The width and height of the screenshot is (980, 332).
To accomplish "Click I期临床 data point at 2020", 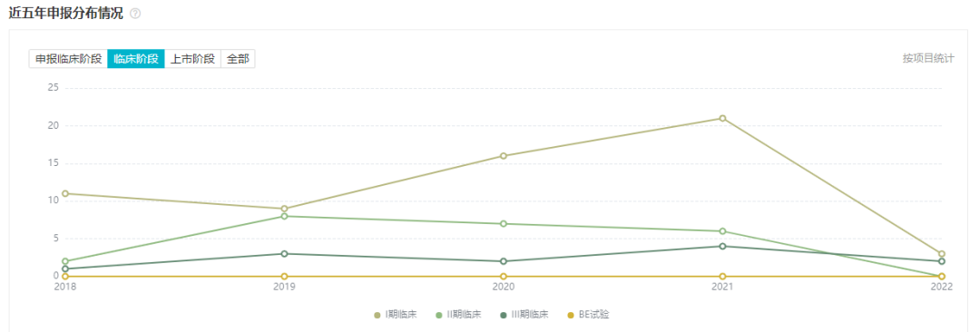I will tap(503, 156).
